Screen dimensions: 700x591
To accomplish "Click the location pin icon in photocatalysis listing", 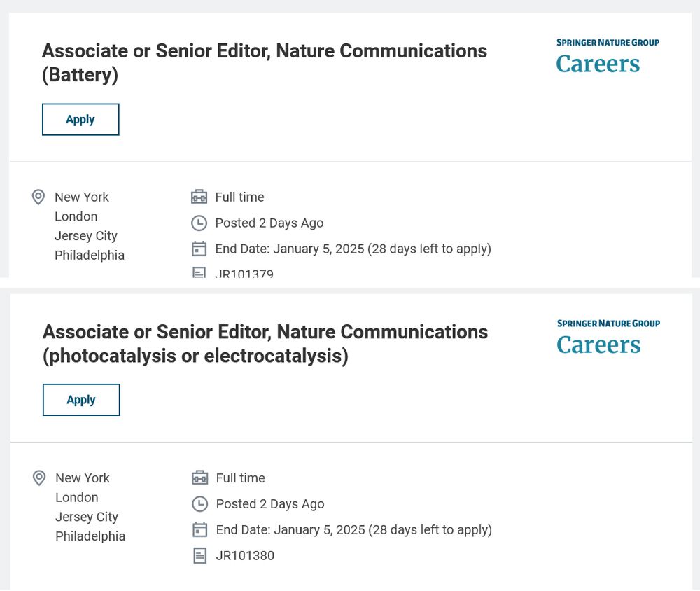I will [x=39, y=478].
